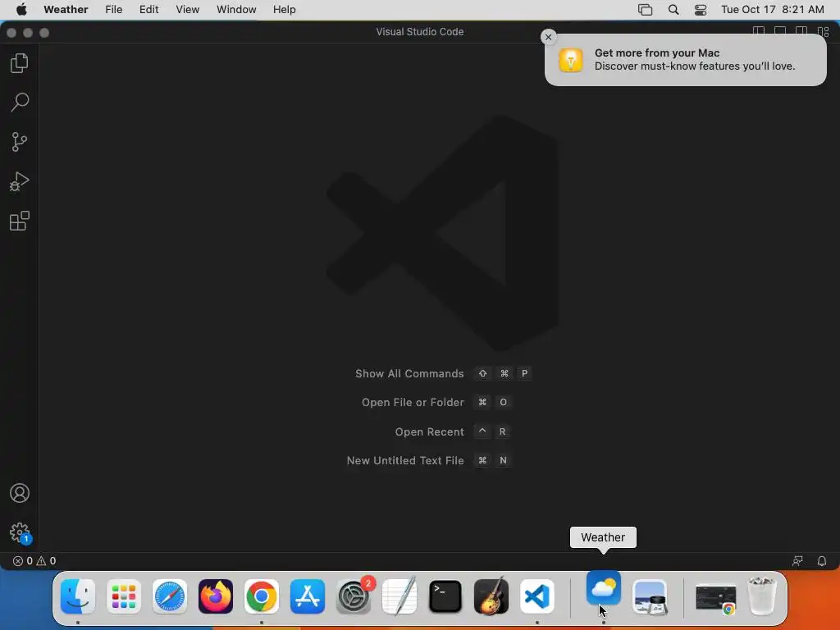Open Control Center in menu bar
The height and width of the screenshot is (630, 840).
pyautogui.click(x=701, y=9)
